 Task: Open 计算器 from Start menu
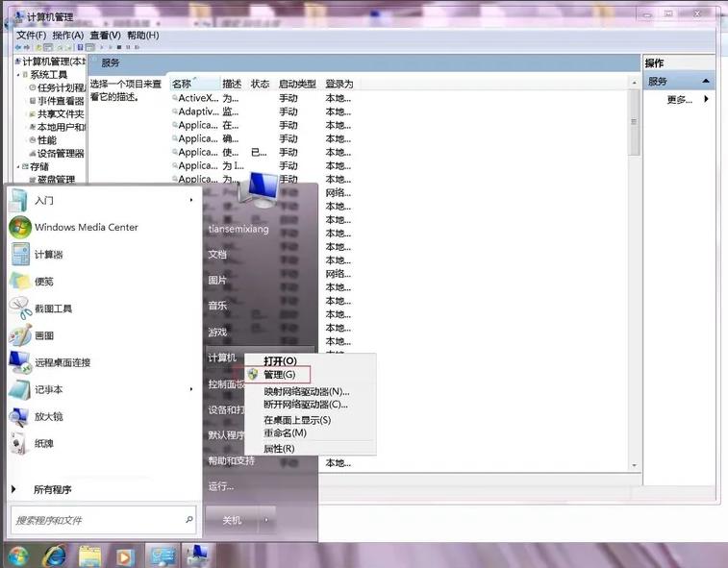click(48, 255)
